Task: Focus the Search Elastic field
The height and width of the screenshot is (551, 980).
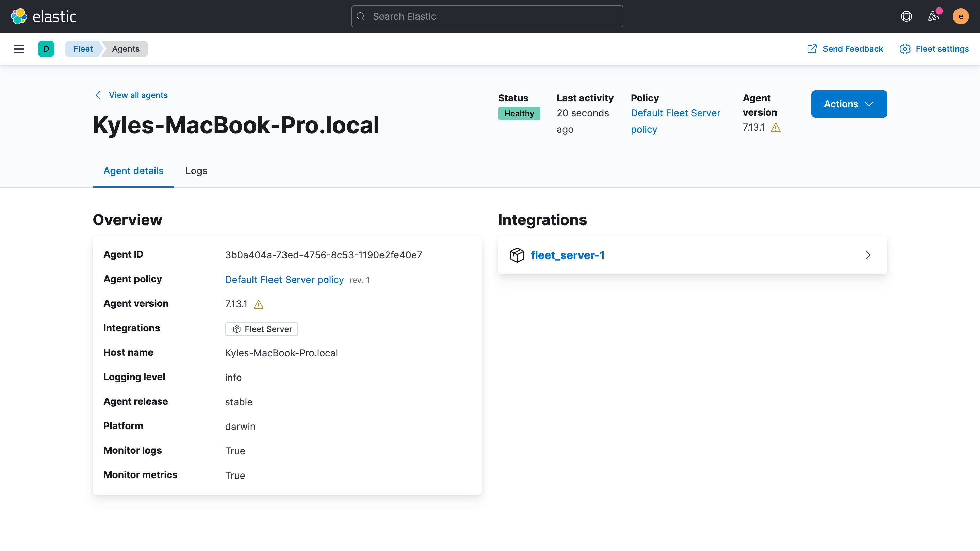Action: pos(487,16)
